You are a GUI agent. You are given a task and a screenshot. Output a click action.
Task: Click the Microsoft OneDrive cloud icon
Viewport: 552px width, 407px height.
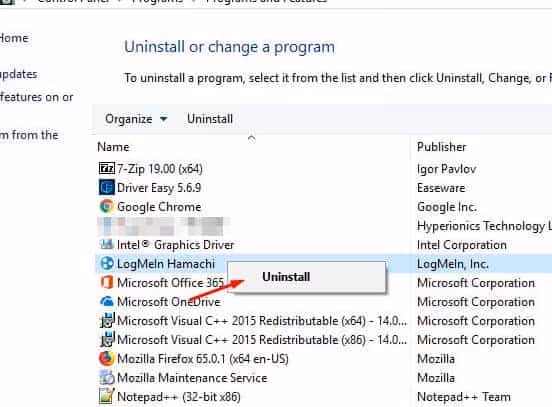pyautogui.click(x=106, y=301)
